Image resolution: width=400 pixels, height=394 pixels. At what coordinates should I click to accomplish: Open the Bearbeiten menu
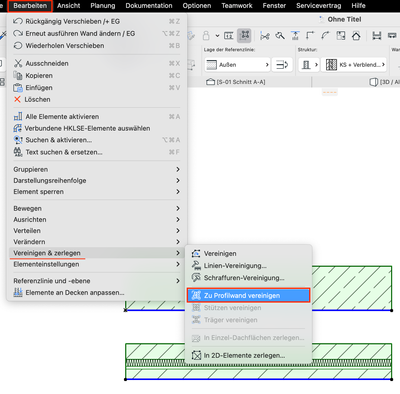(x=30, y=6)
